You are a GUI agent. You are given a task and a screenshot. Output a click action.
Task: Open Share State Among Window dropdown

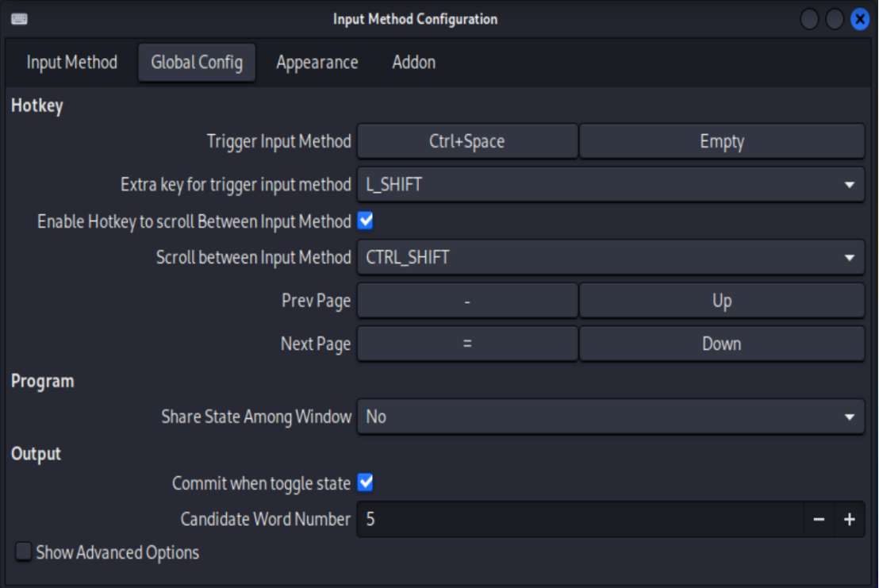click(611, 417)
